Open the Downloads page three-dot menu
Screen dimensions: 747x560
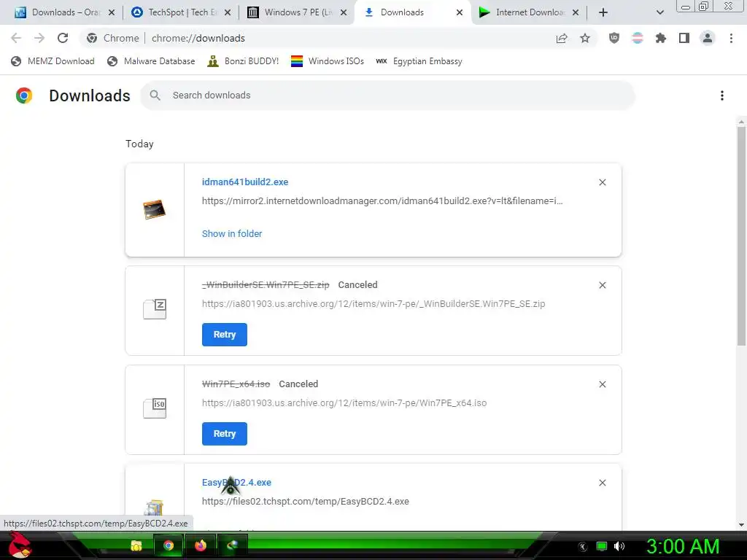(722, 96)
